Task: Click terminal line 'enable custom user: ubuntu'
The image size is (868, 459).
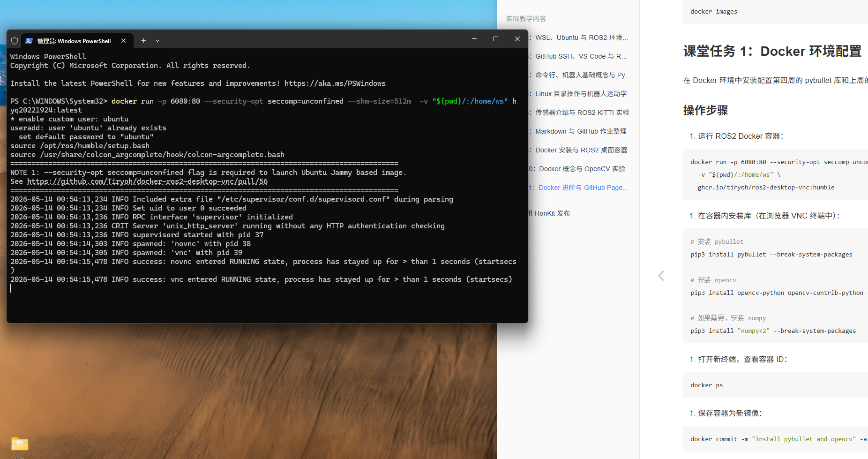Action: click(69, 119)
